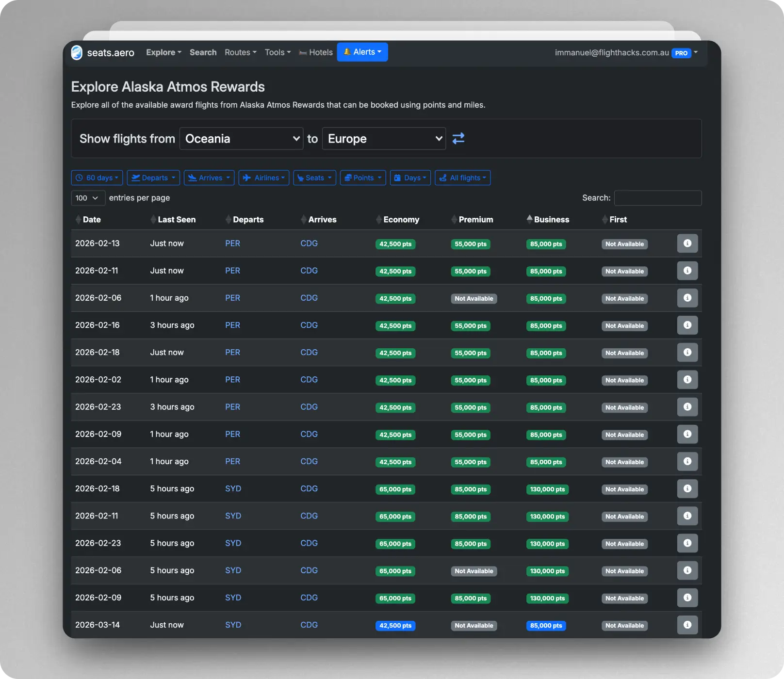Open info for 2026-03-14 SYD flight
784x679 pixels.
click(x=687, y=625)
